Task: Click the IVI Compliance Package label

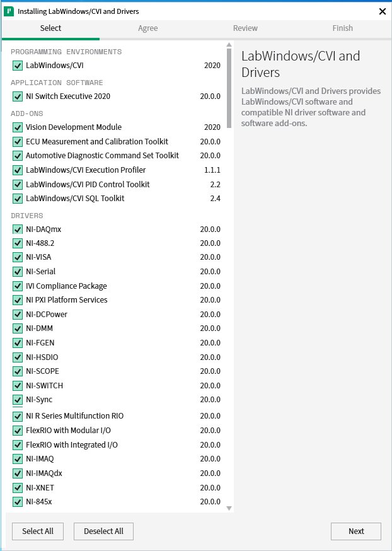Action: pos(66,286)
